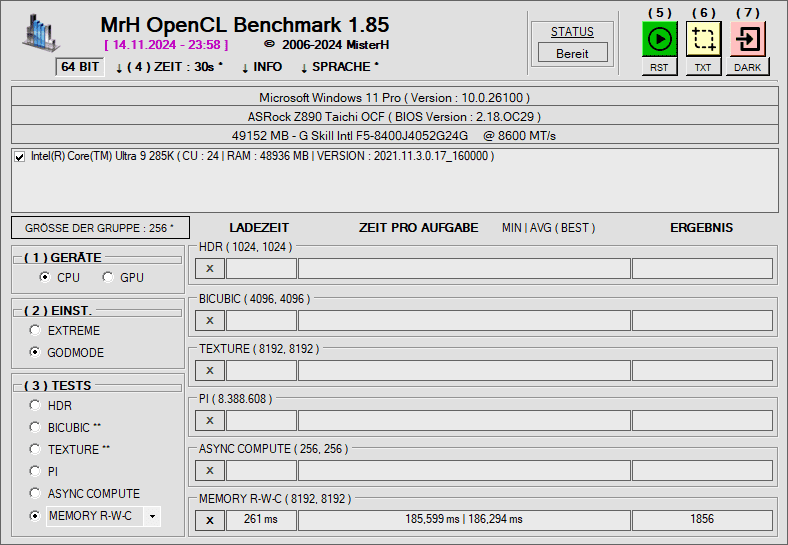Click X button in HDR row
The width and height of the screenshot is (788, 545).
210,268
